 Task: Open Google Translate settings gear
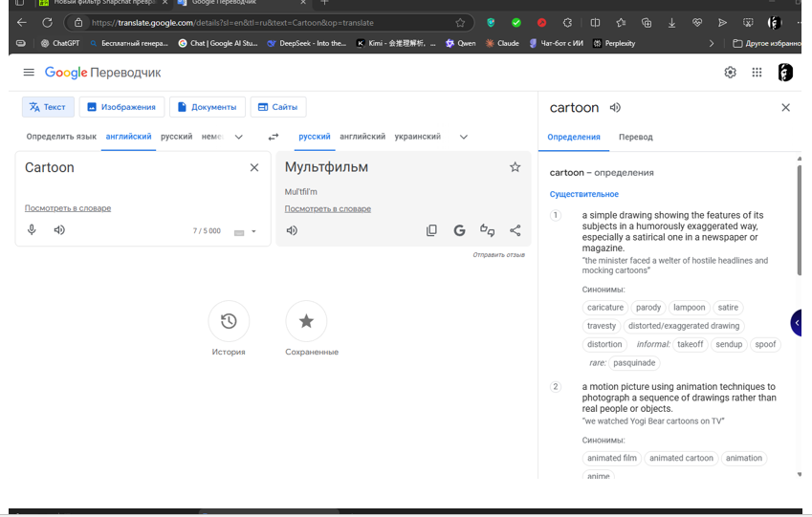730,73
